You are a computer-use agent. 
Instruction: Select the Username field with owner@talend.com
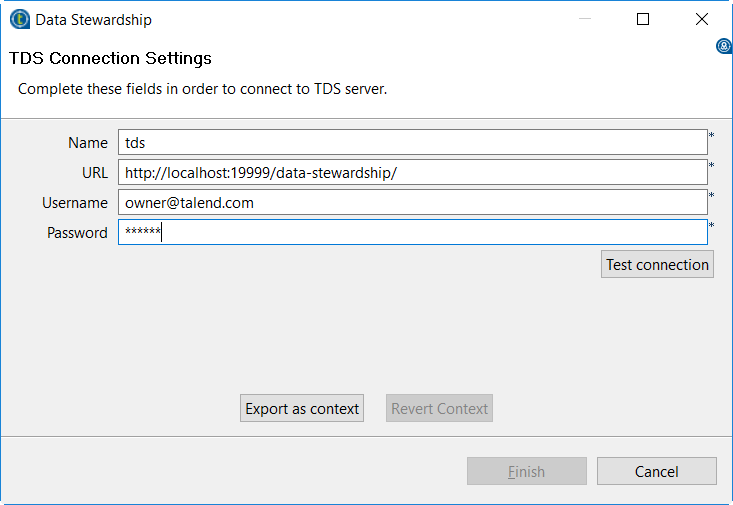point(412,203)
